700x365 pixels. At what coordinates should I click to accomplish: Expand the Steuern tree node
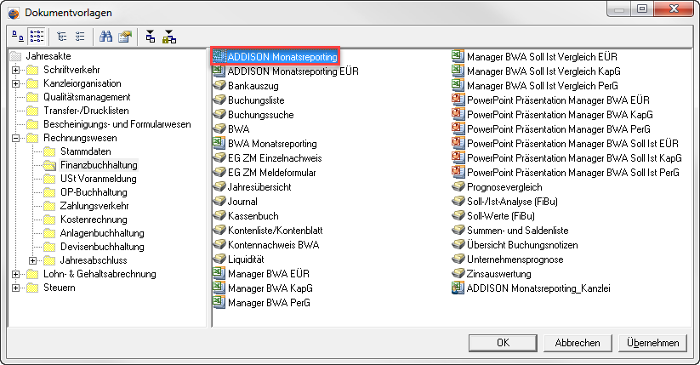point(16,288)
